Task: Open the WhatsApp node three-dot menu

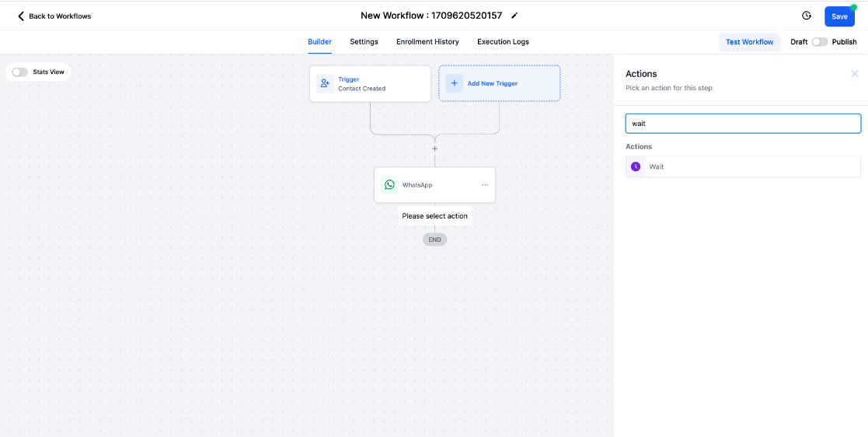Action: click(x=485, y=185)
